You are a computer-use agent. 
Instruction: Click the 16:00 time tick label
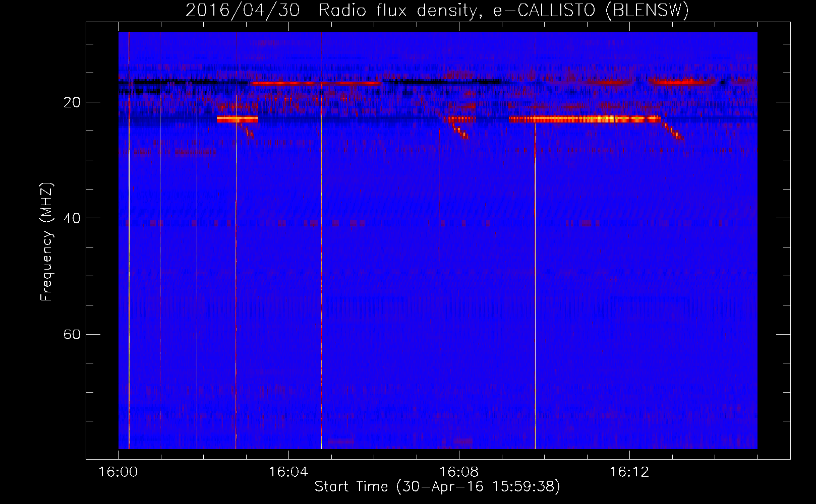pyautogui.click(x=118, y=472)
